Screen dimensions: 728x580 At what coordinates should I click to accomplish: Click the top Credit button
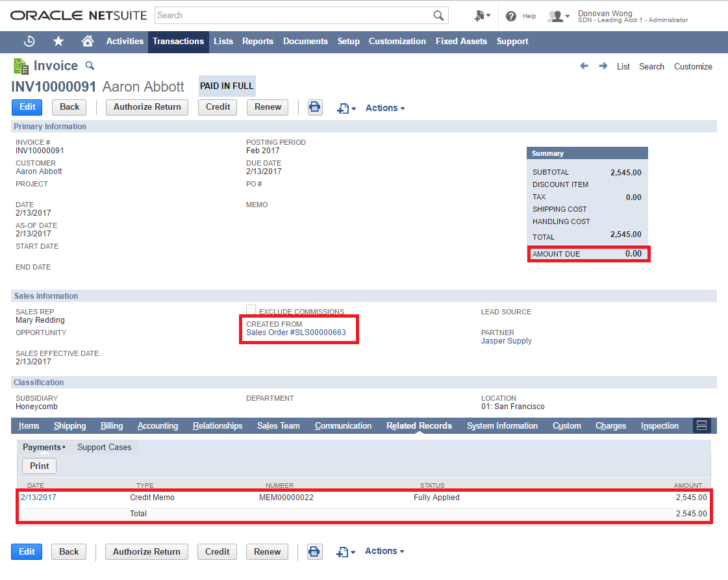point(218,107)
